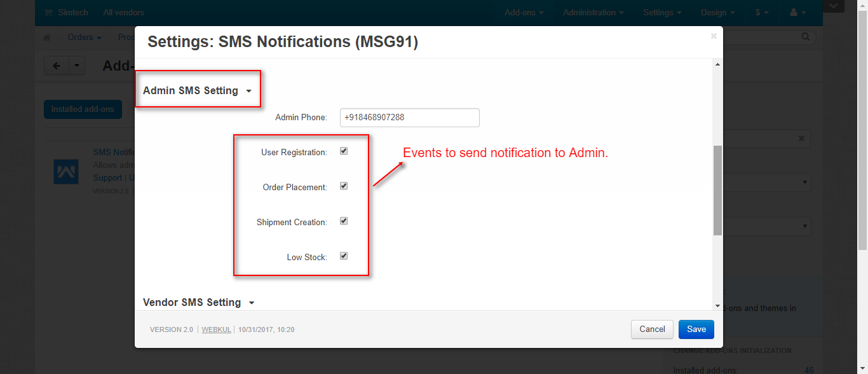Viewport: 868px width, 374px height.
Task: Uncheck the Shipment Creation checkbox
Action: [344, 221]
